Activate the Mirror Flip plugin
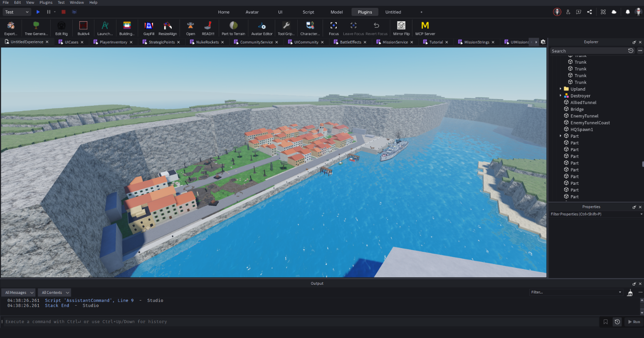The image size is (644, 338). pyautogui.click(x=401, y=28)
